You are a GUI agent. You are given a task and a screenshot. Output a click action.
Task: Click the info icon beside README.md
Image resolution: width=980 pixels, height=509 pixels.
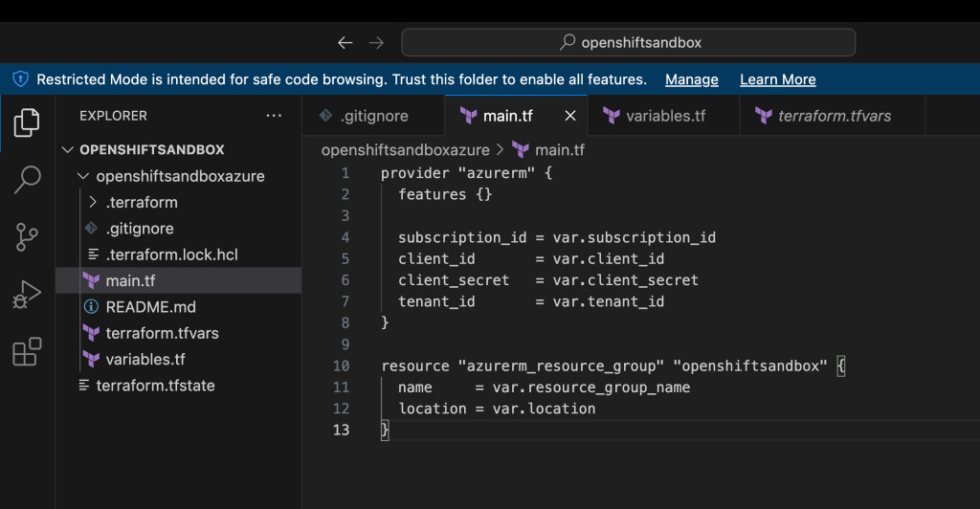tap(91, 307)
